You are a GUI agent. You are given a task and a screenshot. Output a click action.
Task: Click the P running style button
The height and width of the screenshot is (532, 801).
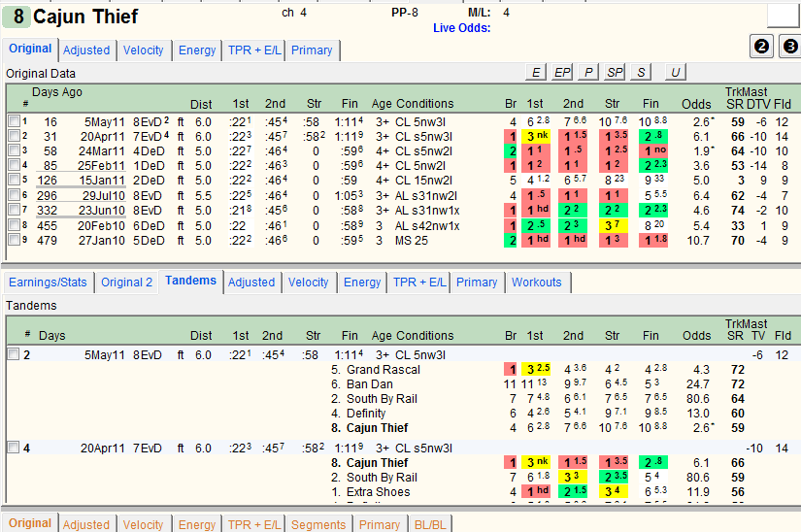click(588, 72)
